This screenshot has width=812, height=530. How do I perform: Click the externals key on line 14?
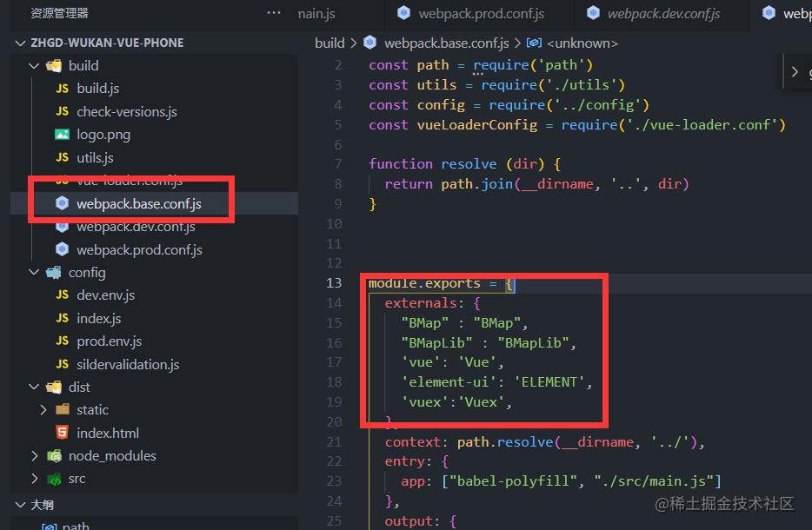421,302
